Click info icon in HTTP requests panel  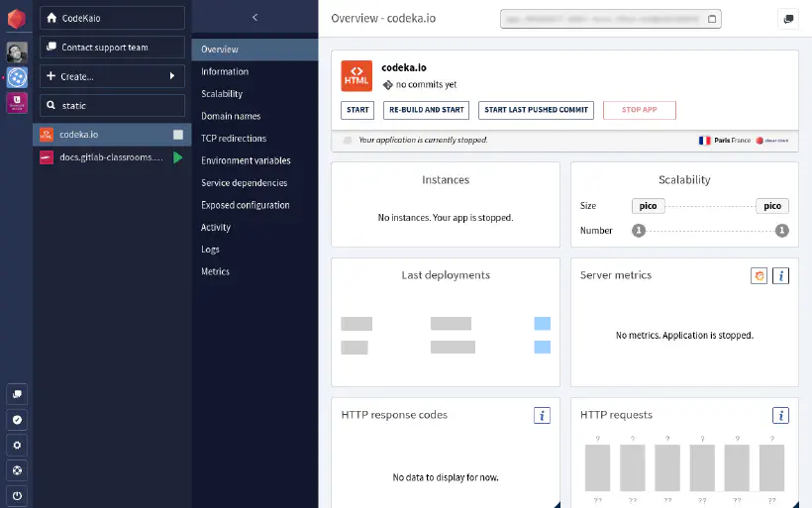(x=780, y=416)
